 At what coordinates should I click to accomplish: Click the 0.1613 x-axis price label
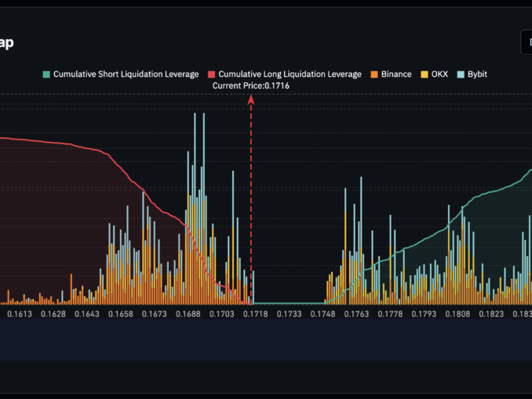20,314
